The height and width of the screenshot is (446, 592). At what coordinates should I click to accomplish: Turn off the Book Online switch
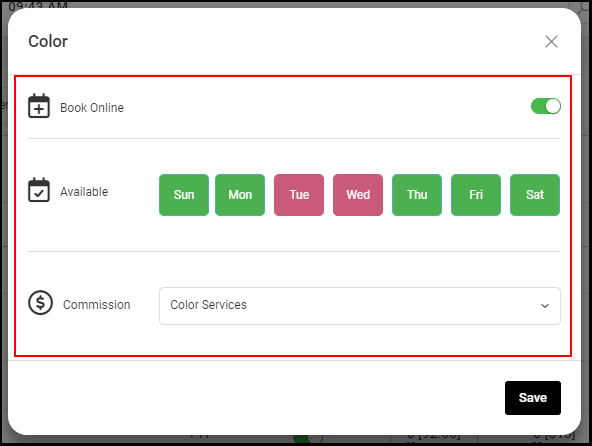pyautogui.click(x=546, y=106)
